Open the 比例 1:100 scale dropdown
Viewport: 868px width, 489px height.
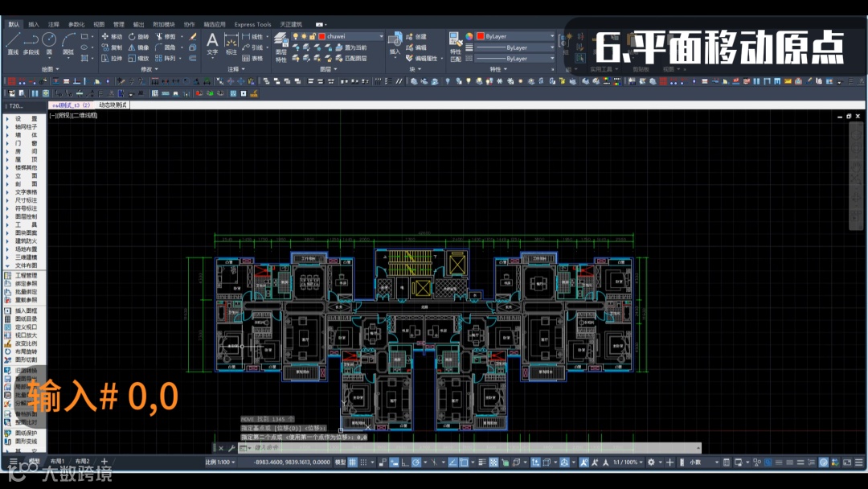click(x=219, y=462)
